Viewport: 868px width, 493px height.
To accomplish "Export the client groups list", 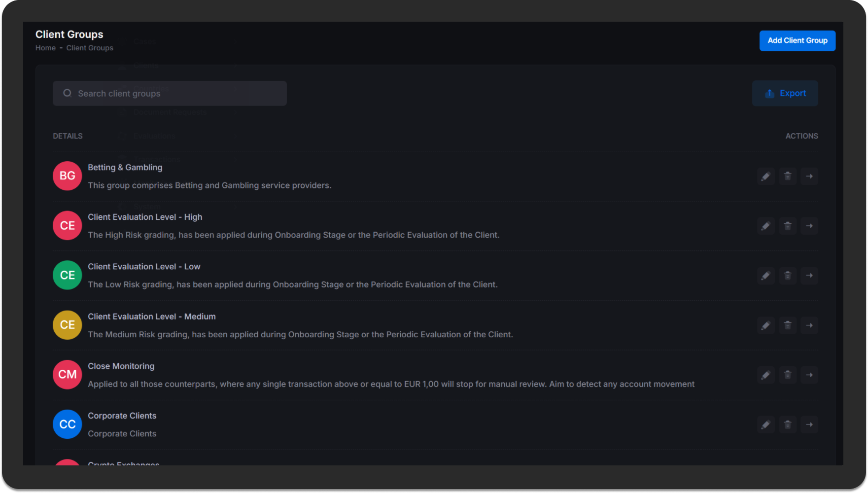I will point(785,93).
